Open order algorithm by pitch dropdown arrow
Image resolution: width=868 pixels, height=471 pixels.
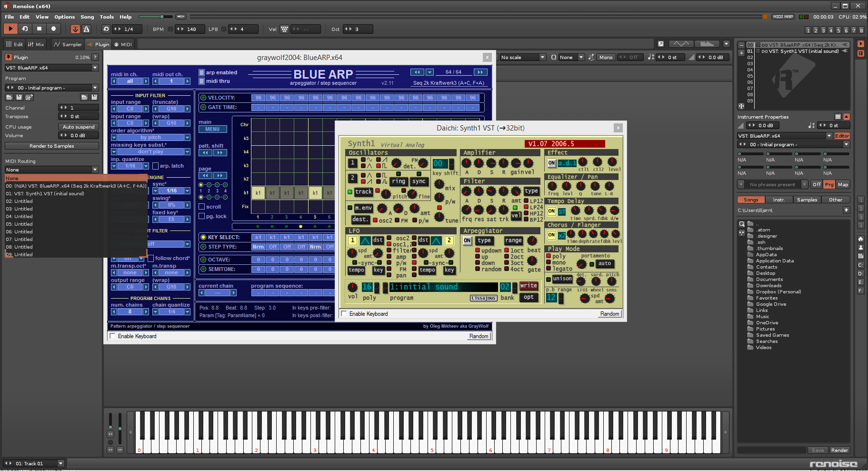187,137
